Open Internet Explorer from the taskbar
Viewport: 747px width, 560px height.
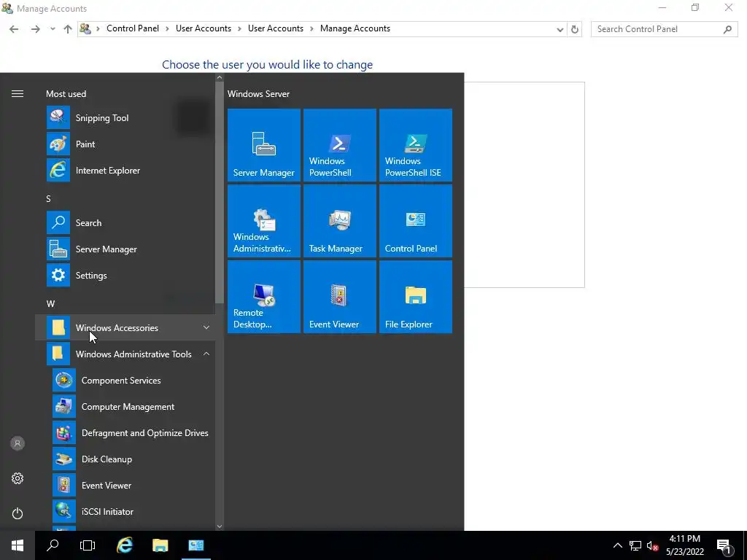(x=125, y=545)
